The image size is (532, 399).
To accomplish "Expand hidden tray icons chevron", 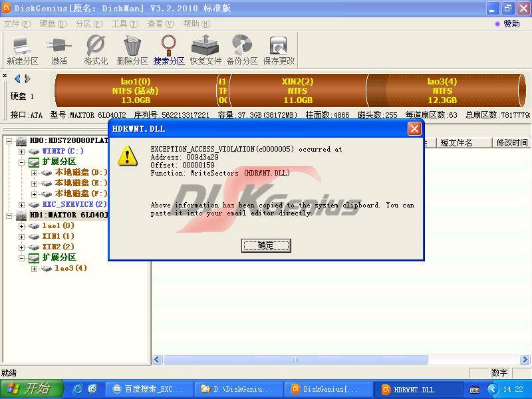I will (x=493, y=389).
